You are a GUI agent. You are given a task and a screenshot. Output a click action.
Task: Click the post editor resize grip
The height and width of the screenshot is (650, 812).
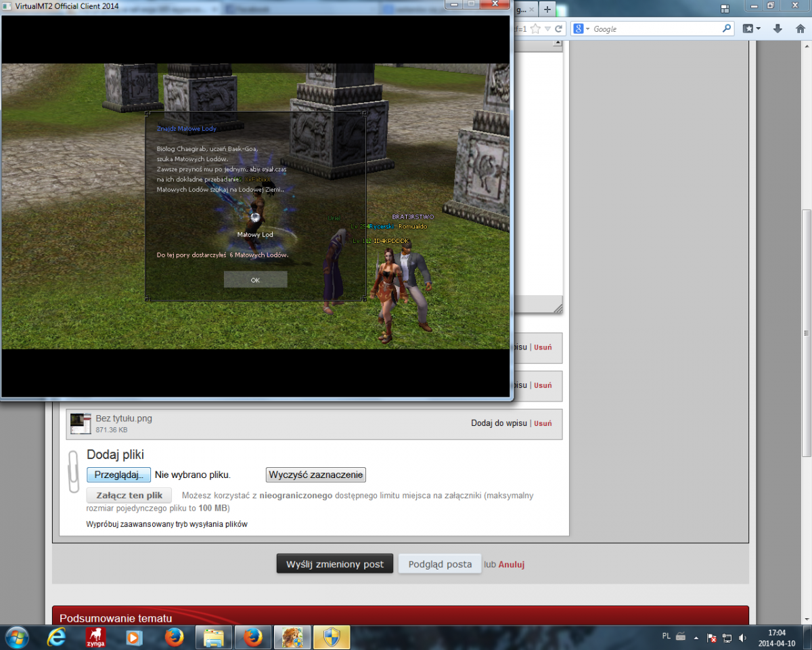tap(558, 309)
